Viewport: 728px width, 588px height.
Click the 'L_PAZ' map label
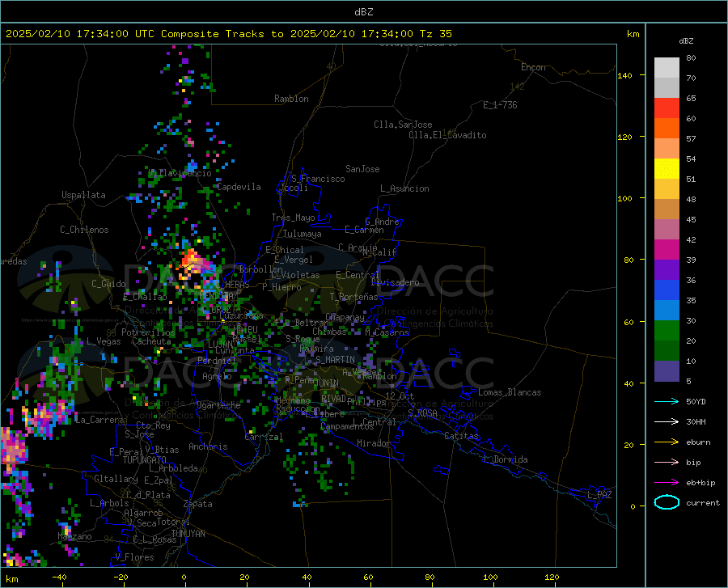(x=599, y=495)
